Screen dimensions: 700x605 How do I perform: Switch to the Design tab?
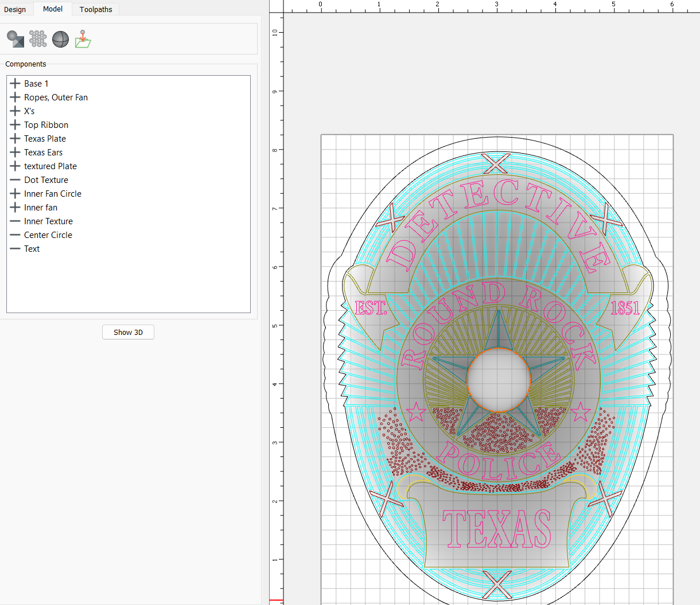15,9
